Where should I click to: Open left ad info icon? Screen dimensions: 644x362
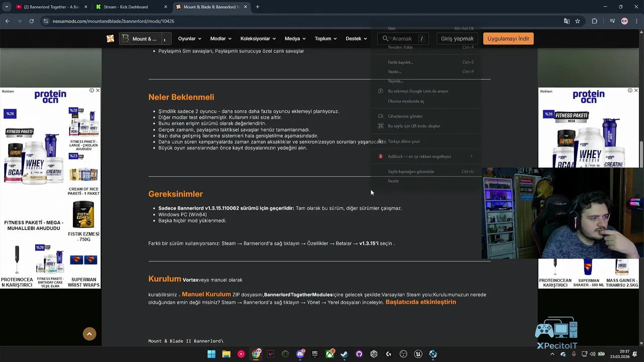pos(92,90)
